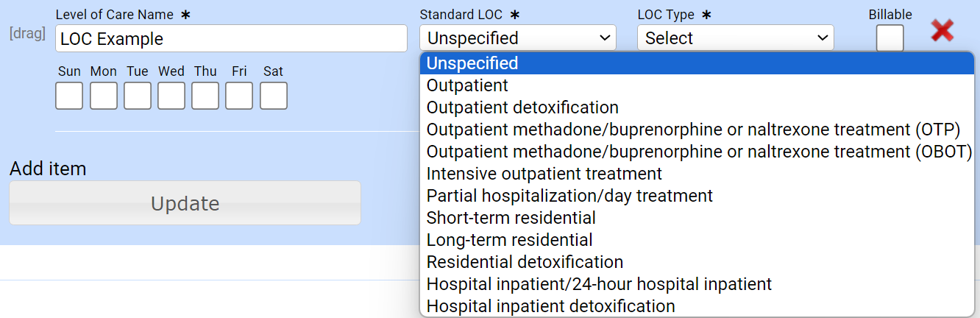The image size is (980, 318).
Task: Expand the LOC Type Select dropdown
Action: [735, 38]
